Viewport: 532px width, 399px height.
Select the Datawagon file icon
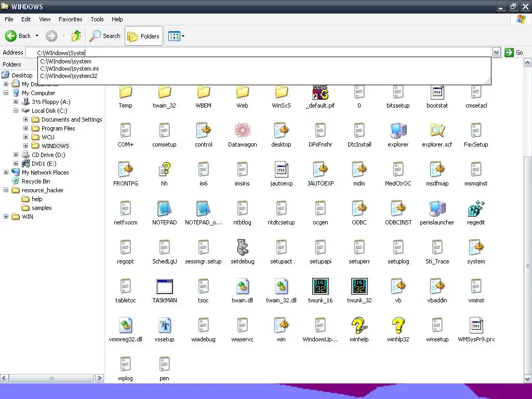(x=242, y=130)
